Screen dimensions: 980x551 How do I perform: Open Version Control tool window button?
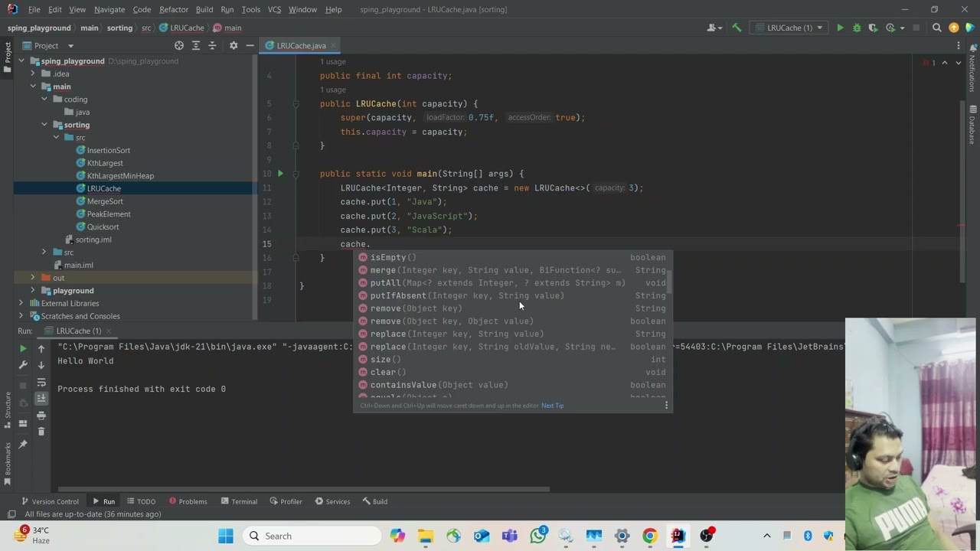50,502
